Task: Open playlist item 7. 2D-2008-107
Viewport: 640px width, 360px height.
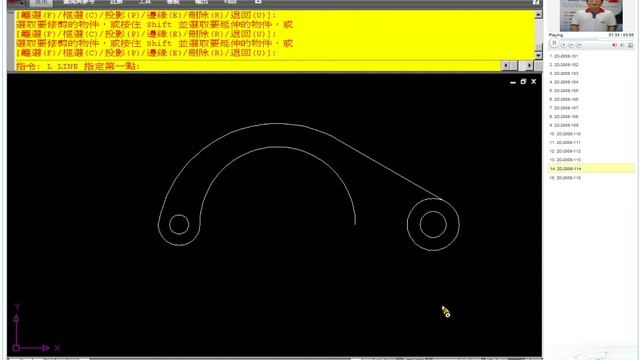Action: coord(564,108)
